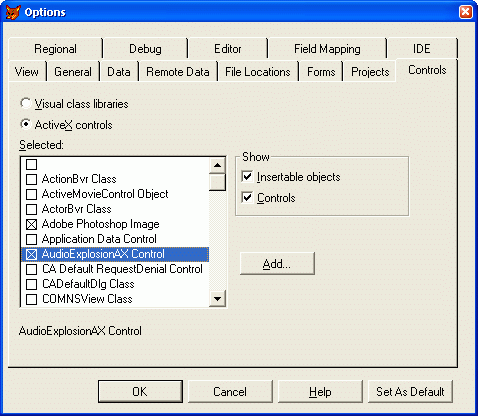Click the Add... button
The width and height of the screenshot is (478, 416).
pos(277,264)
